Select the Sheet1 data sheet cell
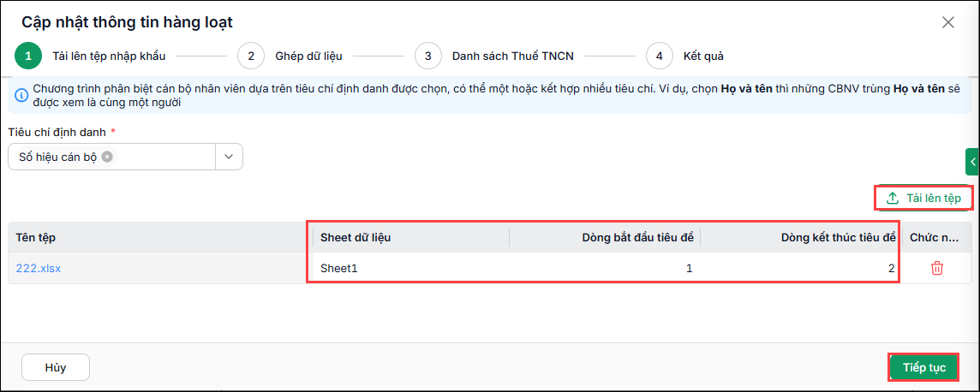The height and width of the screenshot is (392, 980). point(408,269)
